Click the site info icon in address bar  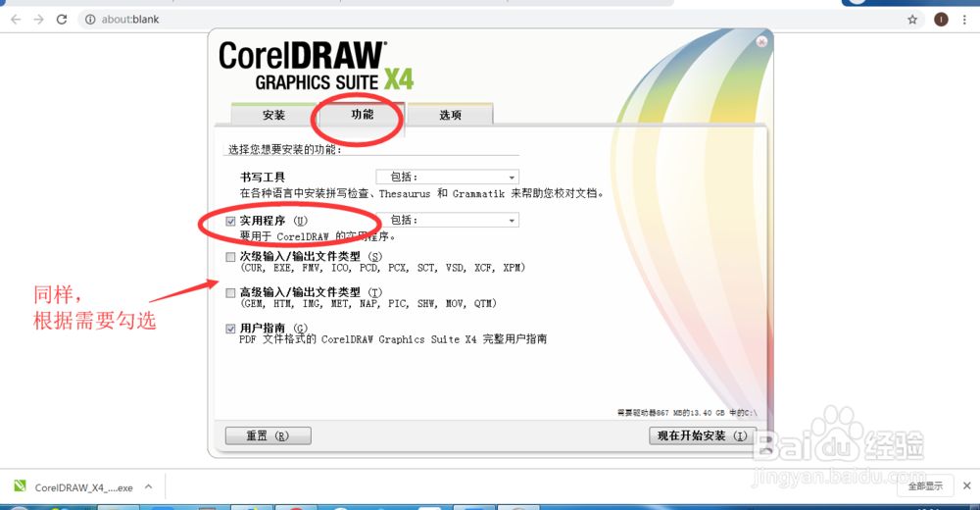pyautogui.click(x=90, y=20)
